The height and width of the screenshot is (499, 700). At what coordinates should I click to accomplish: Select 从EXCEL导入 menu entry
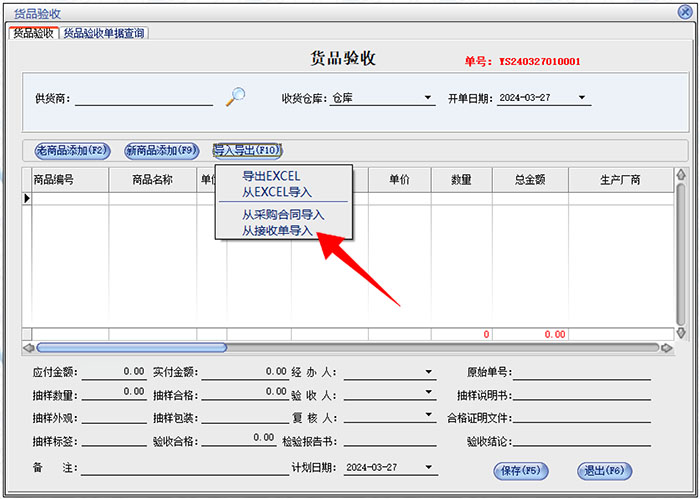(276, 192)
